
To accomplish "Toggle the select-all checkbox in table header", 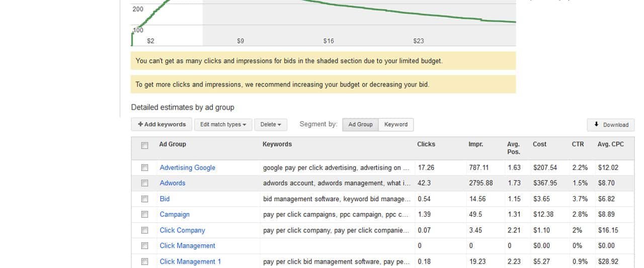I will 145,146.
